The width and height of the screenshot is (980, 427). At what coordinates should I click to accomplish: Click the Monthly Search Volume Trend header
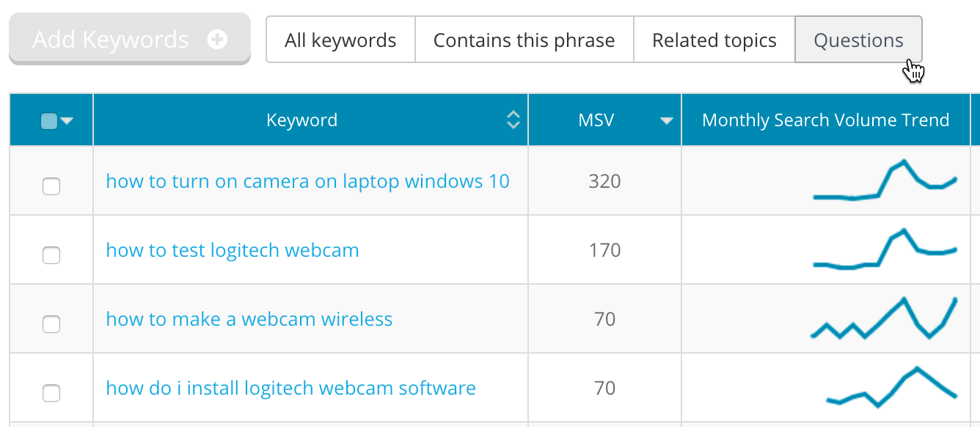point(825,120)
